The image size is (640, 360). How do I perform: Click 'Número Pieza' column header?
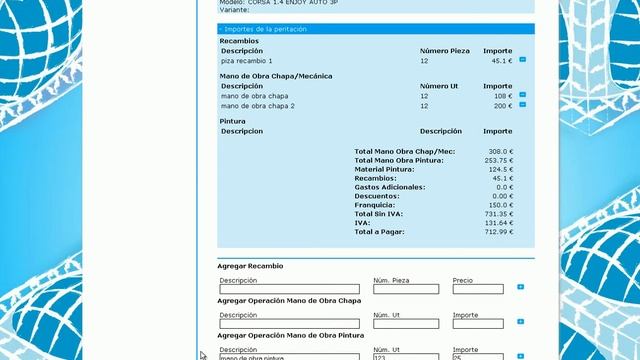[x=445, y=51]
